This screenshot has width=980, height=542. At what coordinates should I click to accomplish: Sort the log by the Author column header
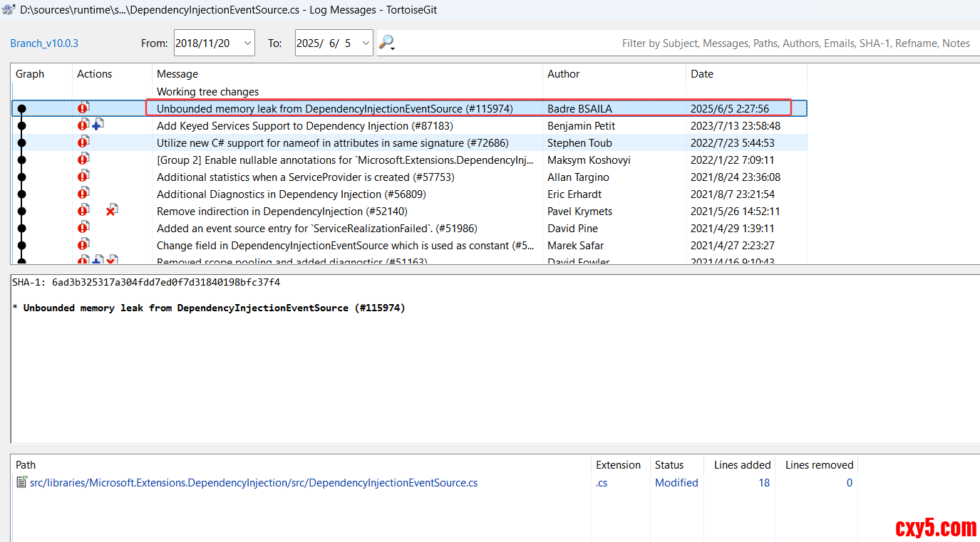pyautogui.click(x=563, y=74)
